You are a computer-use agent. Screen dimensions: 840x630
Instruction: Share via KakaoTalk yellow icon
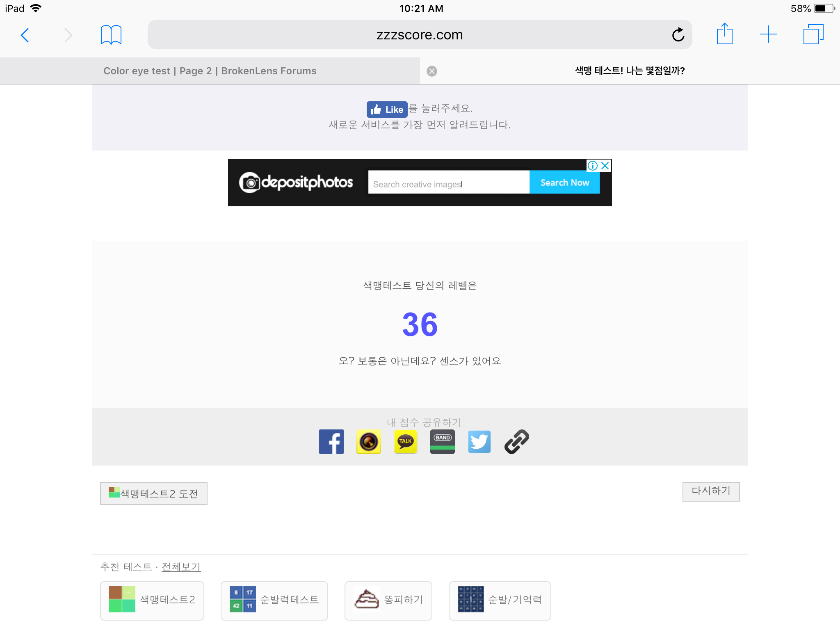(x=405, y=442)
